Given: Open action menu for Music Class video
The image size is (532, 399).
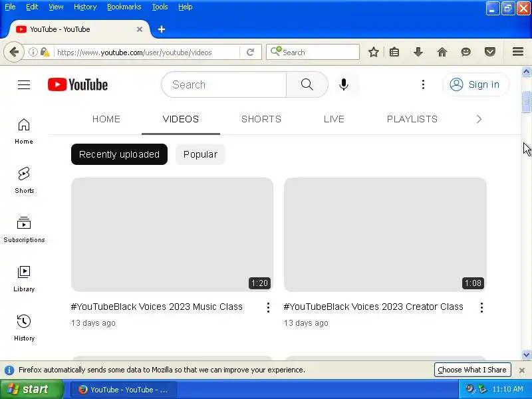Looking at the screenshot, I should pos(268,307).
